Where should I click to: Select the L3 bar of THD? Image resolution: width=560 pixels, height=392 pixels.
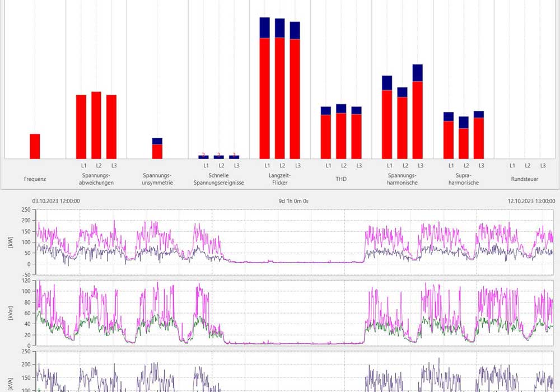(x=356, y=133)
